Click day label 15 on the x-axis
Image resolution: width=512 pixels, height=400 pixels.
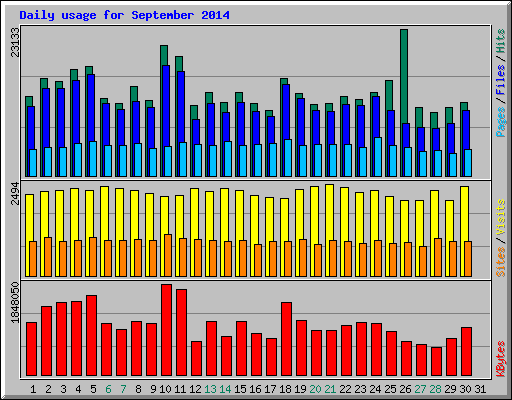click(240, 389)
